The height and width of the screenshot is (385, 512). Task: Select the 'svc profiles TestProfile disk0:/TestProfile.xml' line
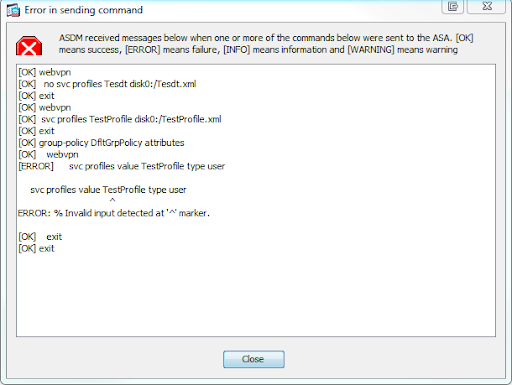point(120,119)
